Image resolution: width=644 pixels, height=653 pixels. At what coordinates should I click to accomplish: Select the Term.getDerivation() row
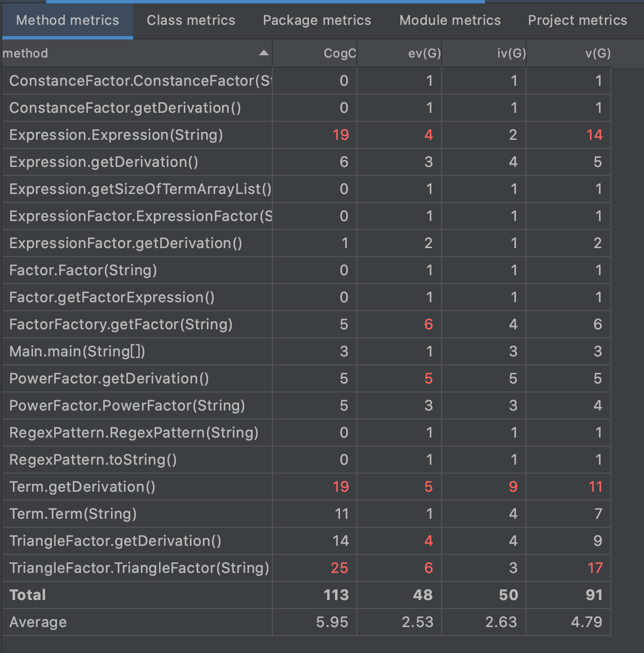pos(82,487)
